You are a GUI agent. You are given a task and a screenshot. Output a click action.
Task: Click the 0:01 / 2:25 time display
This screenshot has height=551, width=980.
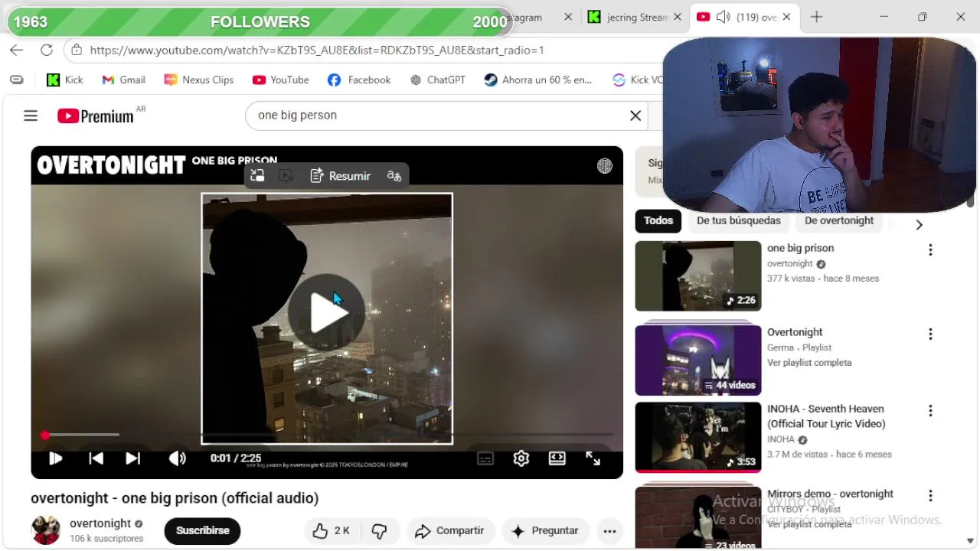click(236, 458)
